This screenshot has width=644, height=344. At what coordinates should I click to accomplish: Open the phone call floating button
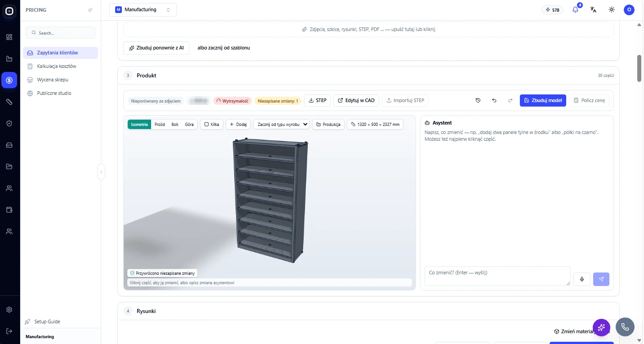625,327
